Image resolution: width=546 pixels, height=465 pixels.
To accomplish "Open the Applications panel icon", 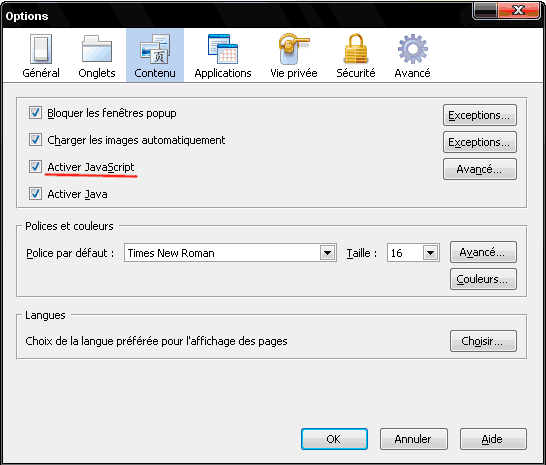I will (223, 49).
